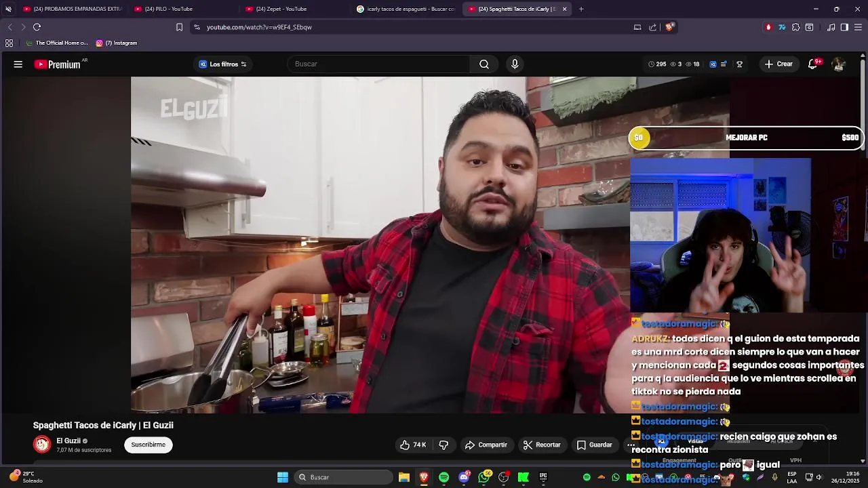Bookmark this page in the address bar
Viewport: 868px width, 488px height.
179,27
